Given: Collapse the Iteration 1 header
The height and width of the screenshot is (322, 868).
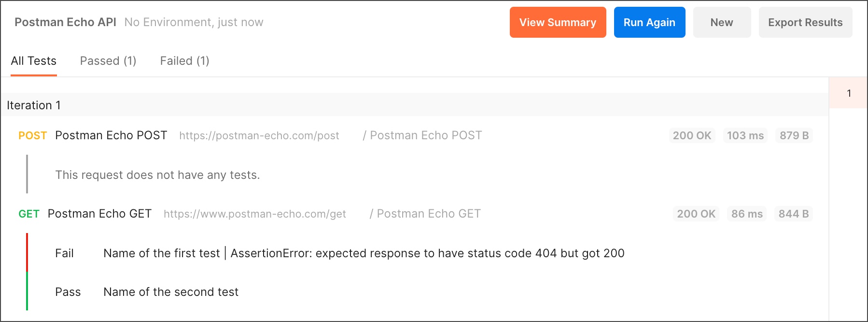Looking at the screenshot, I should tap(34, 105).
